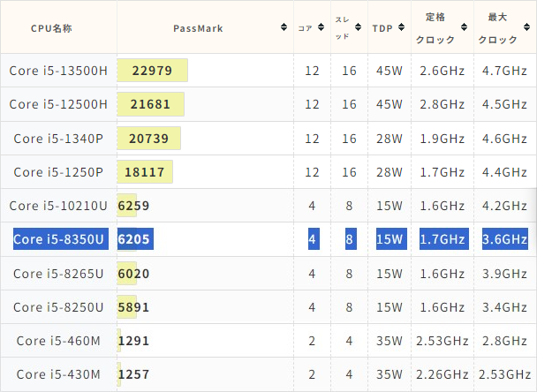Viewport: 537px width, 392px height.
Task: Select the Core i5-460M name cell
Action: pos(58,341)
